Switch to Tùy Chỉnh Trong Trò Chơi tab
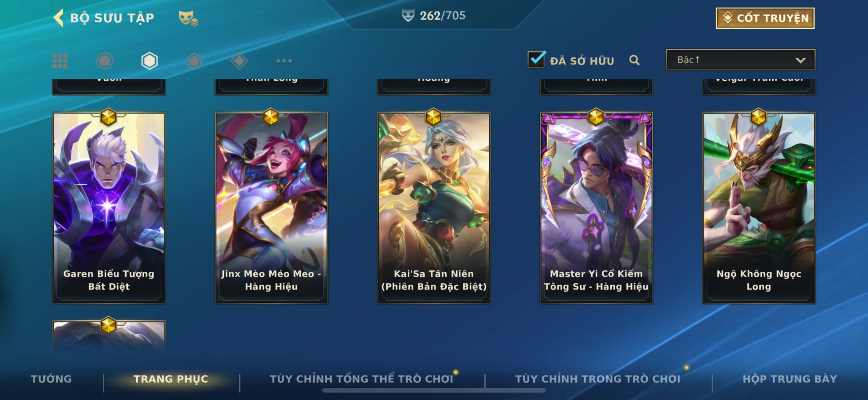This screenshot has height=400, width=868. [597, 379]
